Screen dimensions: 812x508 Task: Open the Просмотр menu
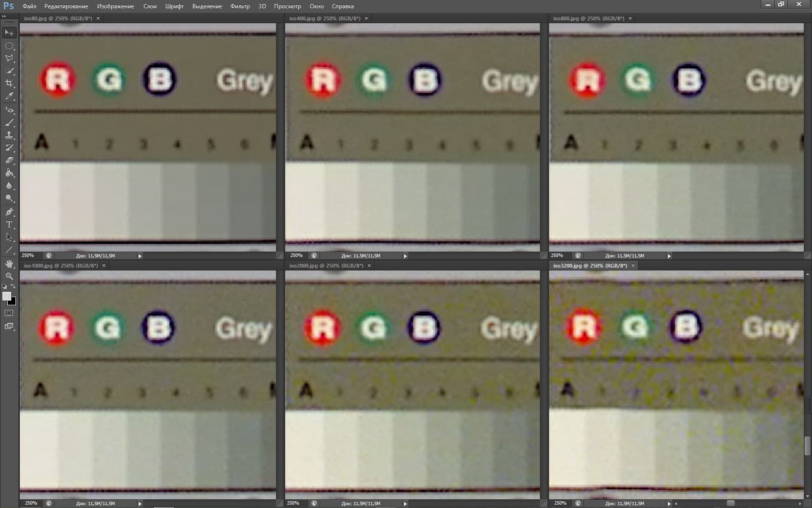(x=288, y=6)
